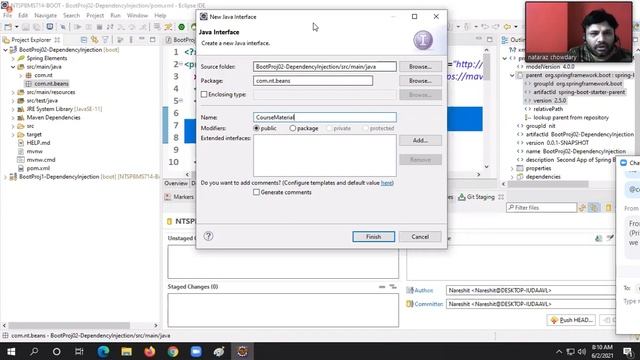This screenshot has height=360, width=640.
Task: Collapse BootProj02-DependencyInjection project node
Action: [x=6, y=50]
